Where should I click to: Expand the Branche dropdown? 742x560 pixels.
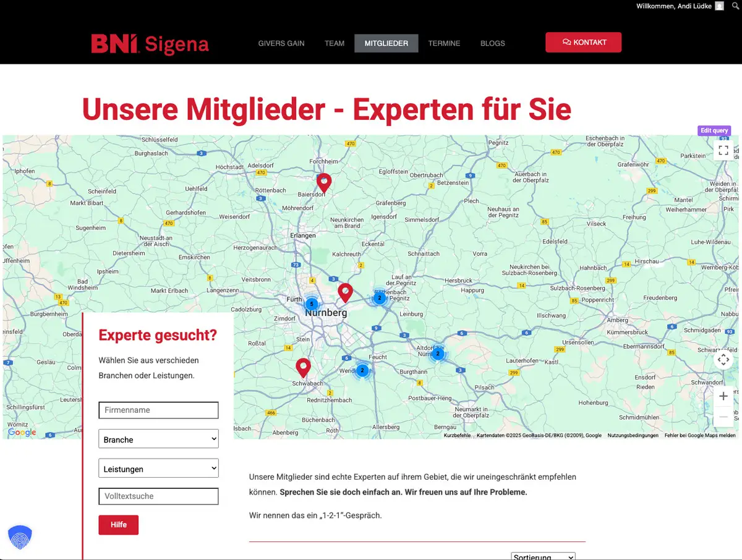coord(158,439)
